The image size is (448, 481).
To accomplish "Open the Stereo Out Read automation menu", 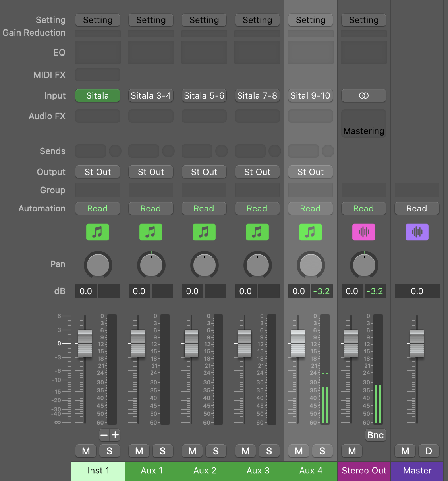I will pyautogui.click(x=364, y=208).
